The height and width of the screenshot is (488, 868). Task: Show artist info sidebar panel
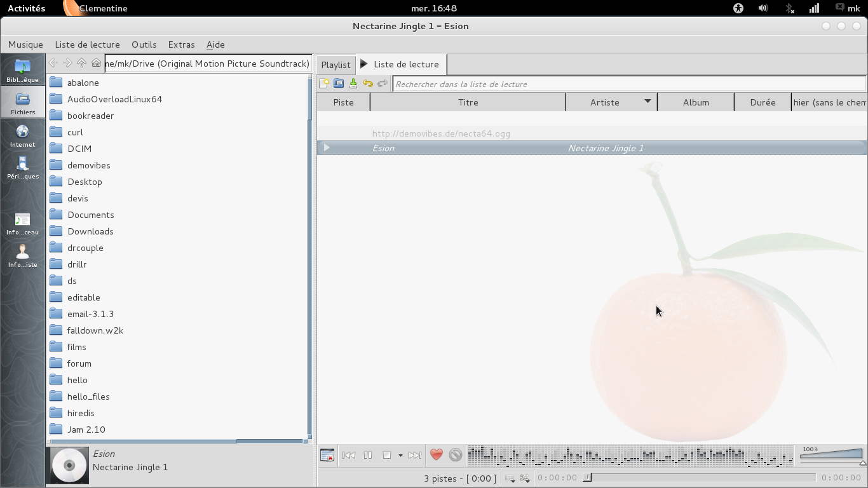23,255
